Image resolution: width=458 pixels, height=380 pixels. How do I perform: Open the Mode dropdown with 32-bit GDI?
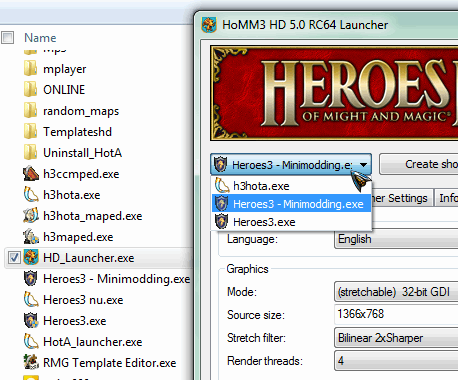(x=396, y=292)
